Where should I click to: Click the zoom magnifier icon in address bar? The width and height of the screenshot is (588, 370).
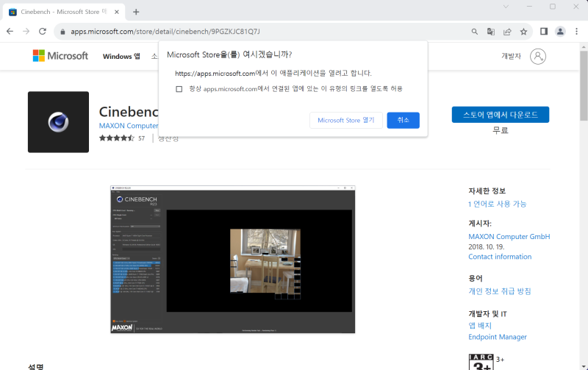[x=474, y=32]
